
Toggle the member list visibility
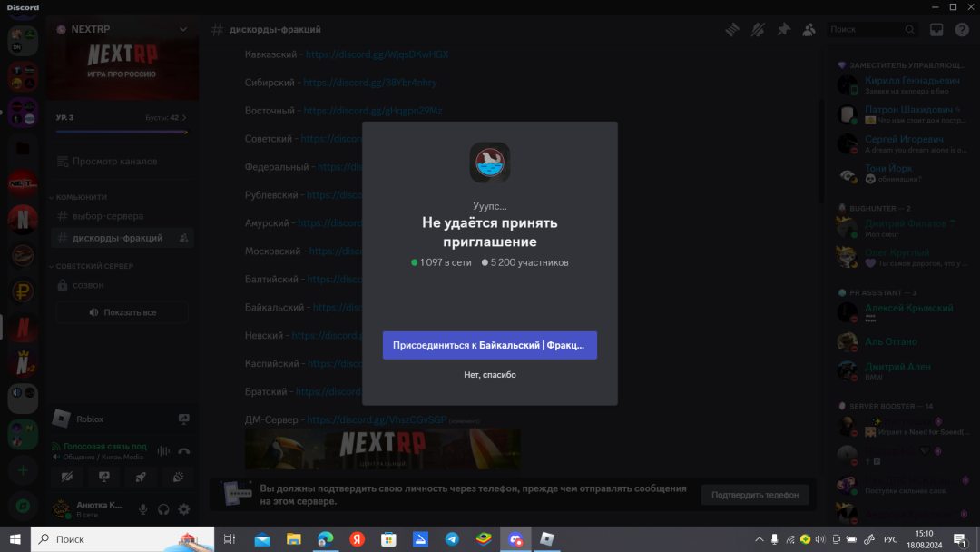point(808,29)
